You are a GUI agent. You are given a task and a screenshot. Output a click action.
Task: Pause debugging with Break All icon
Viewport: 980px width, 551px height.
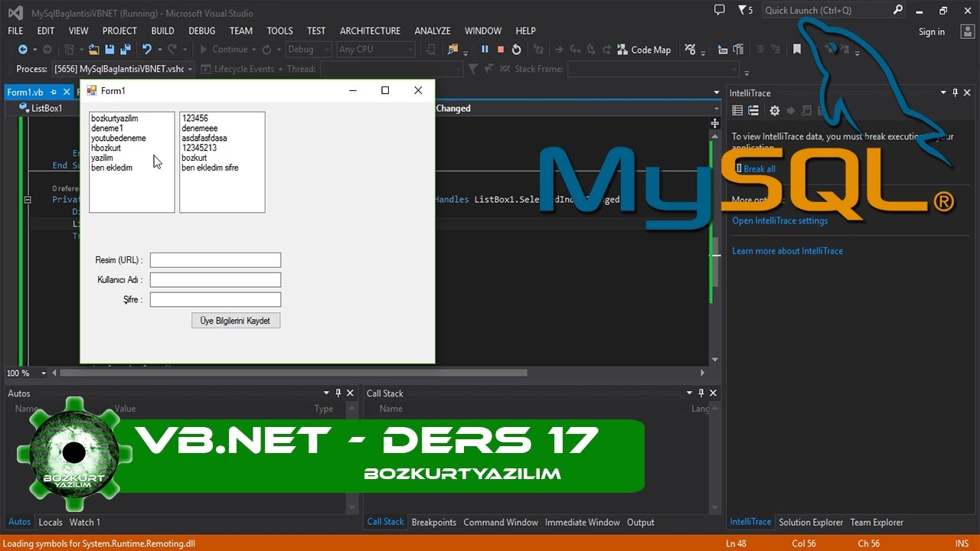coord(485,50)
